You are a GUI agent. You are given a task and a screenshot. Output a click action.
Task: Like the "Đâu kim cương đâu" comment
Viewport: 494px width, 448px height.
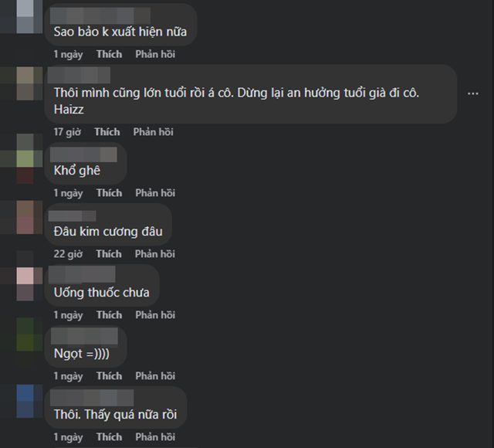[109, 254]
